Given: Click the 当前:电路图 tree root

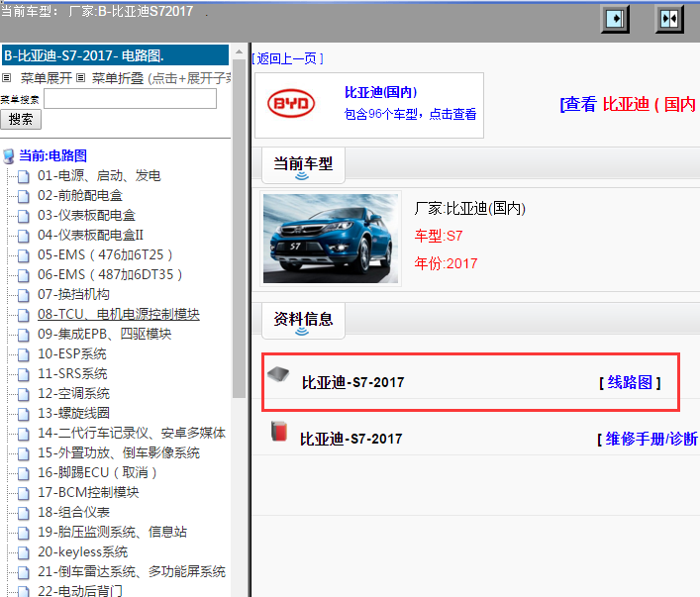Looking at the screenshot, I should [x=53, y=155].
